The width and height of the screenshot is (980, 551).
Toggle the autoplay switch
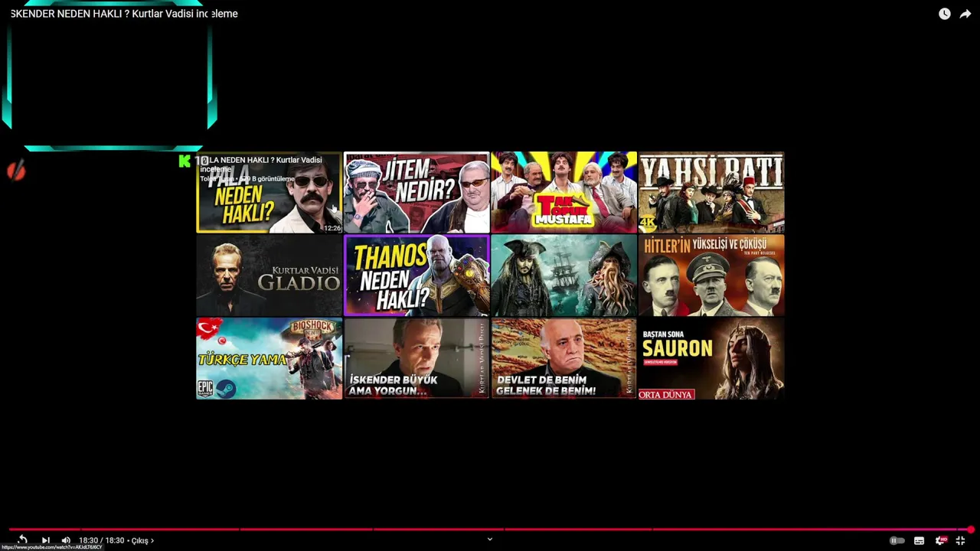pyautogui.click(x=897, y=540)
